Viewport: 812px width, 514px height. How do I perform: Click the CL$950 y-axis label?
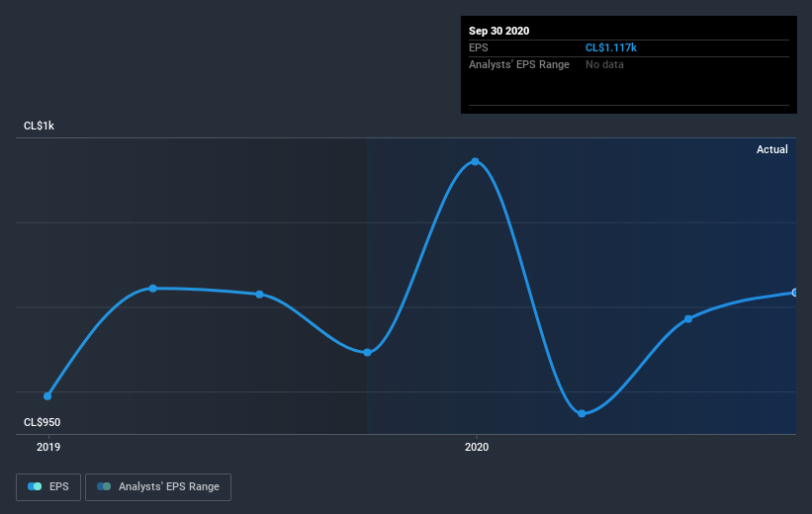pos(42,422)
